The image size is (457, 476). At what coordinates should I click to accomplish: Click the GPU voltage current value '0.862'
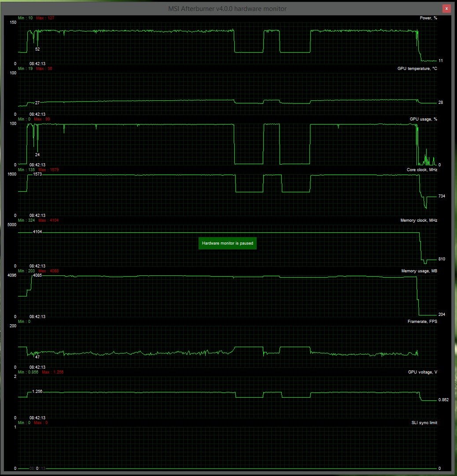tap(443, 400)
